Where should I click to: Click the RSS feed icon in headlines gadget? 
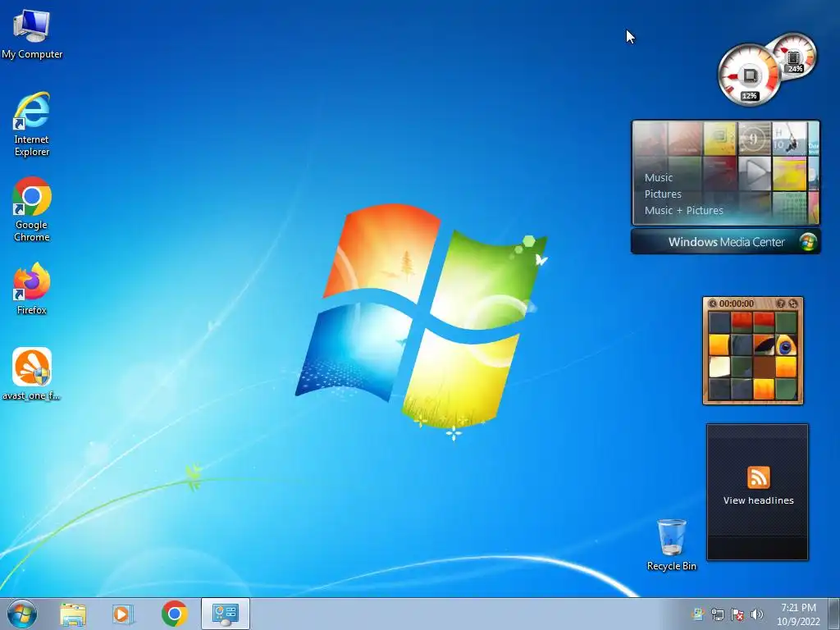(758, 477)
